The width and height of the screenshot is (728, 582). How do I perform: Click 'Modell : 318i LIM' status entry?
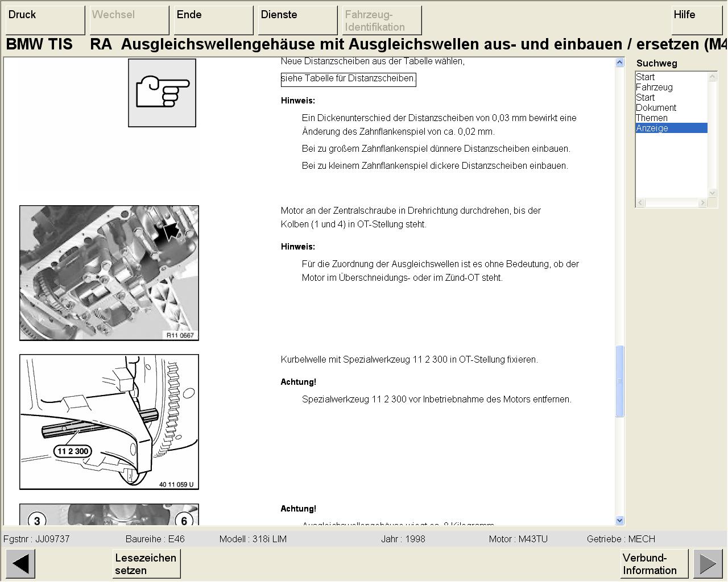click(x=253, y=539)
